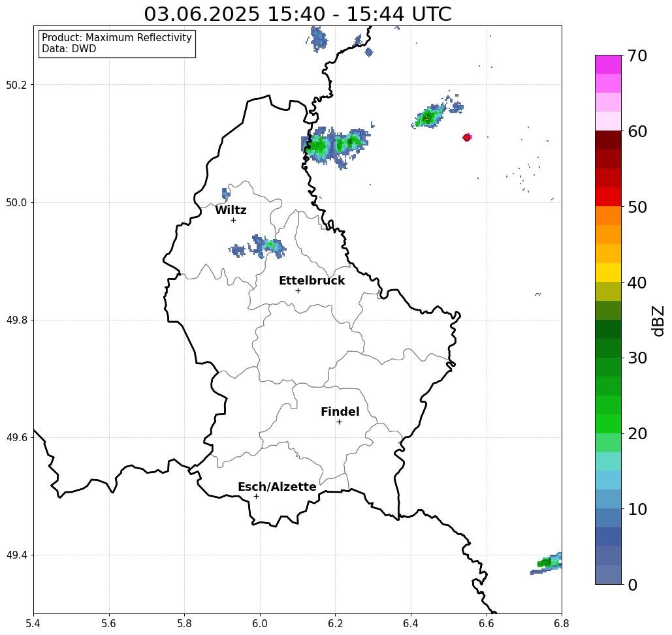Click latitude axis label 50.2
The image size is (672, 635).
pos(16,85)
